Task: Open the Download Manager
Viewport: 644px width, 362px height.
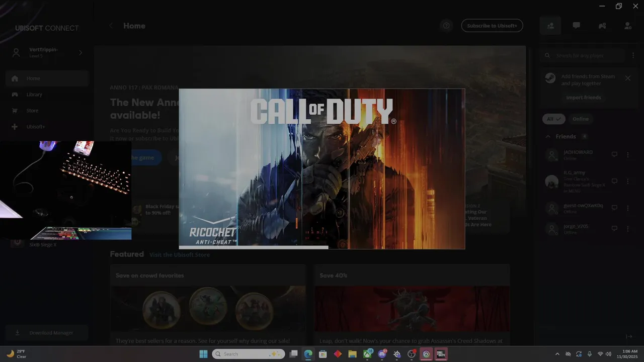Action: point(47,333)
